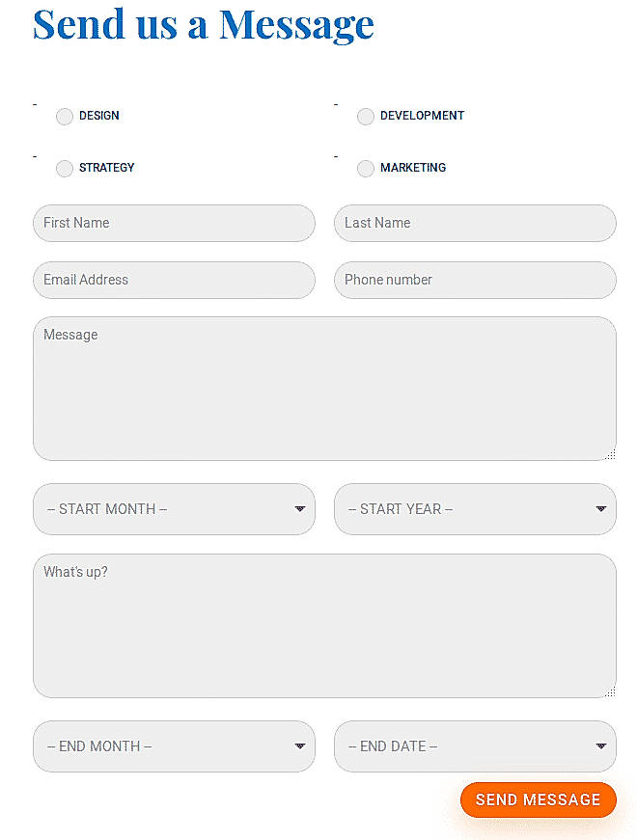Open the END DATE dropdown
Screen dimensions: 637x840
[475, 745]
